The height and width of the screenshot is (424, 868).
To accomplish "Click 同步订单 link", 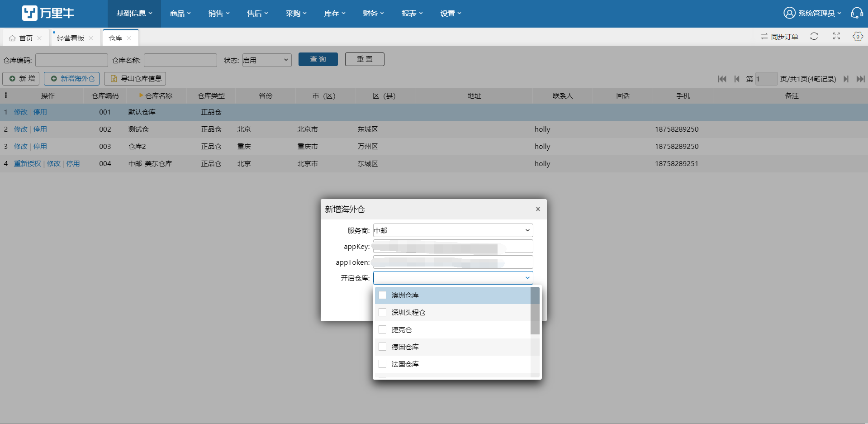I will point(784,37).
